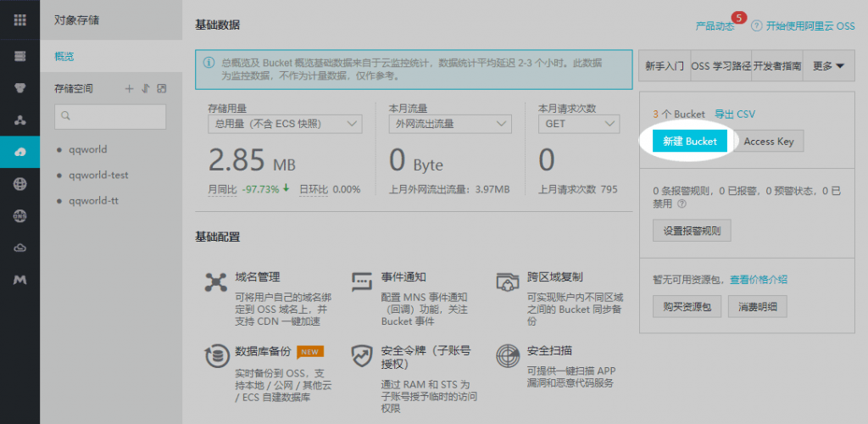Viewport: 868px width, 424px height.
Task: Click the plus icon beside 存储空间
Action: click(x=130, y=88)
